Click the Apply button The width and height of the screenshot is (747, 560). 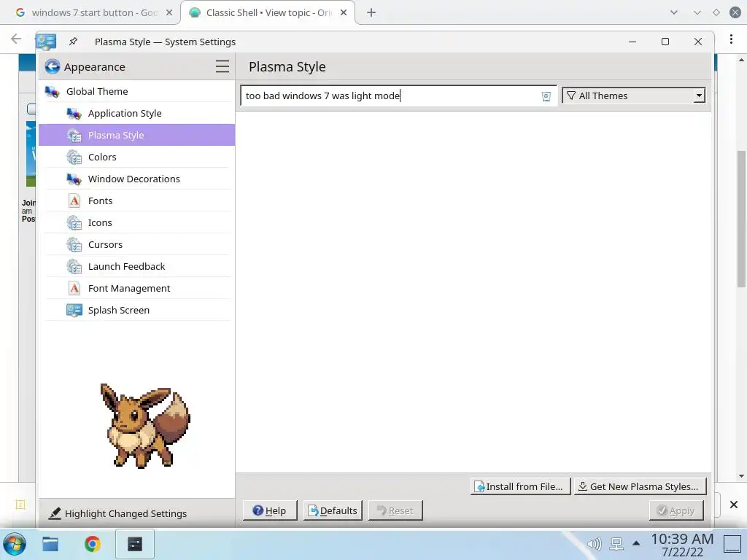coord(676,510)
